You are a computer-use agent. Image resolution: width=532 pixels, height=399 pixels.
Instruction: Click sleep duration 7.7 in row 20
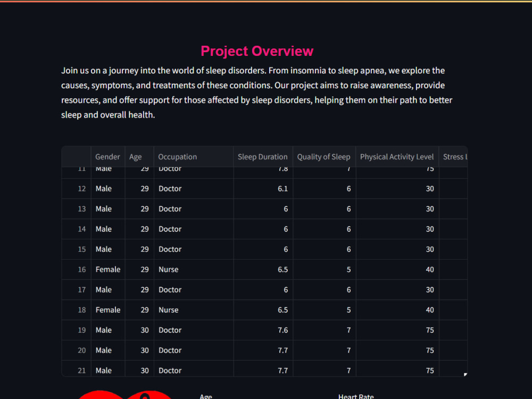click(x=263, y=350)
